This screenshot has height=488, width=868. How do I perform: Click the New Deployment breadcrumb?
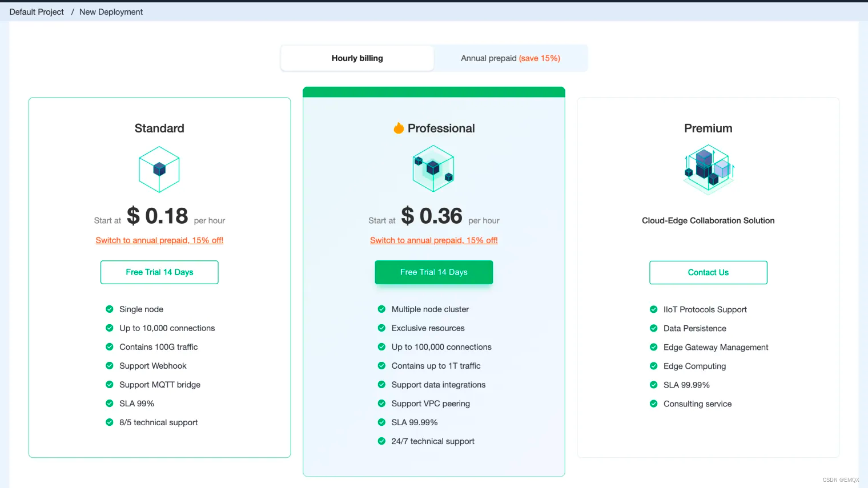coord(111,12)
